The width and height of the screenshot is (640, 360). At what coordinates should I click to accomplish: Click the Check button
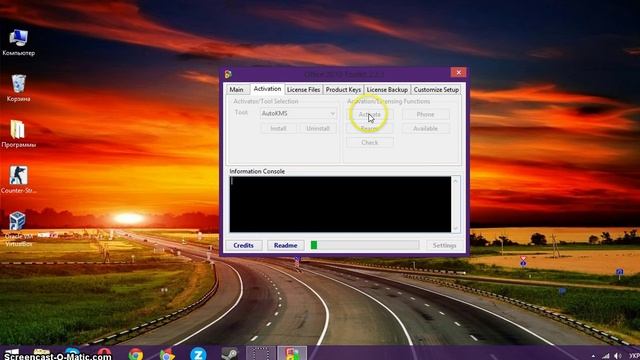370,142
